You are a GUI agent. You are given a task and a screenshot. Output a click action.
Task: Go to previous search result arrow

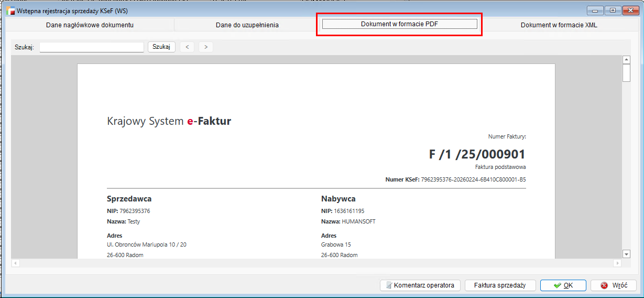187,47
